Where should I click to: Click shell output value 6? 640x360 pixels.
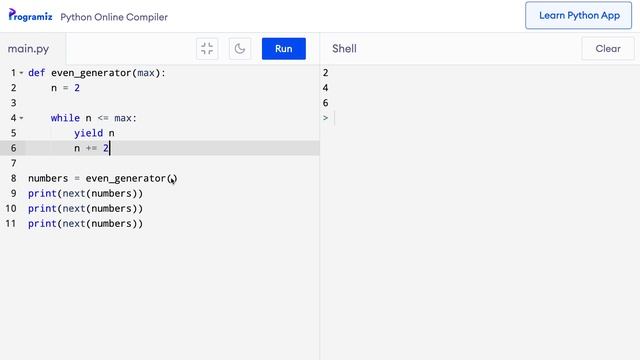(x=325, y=103)
